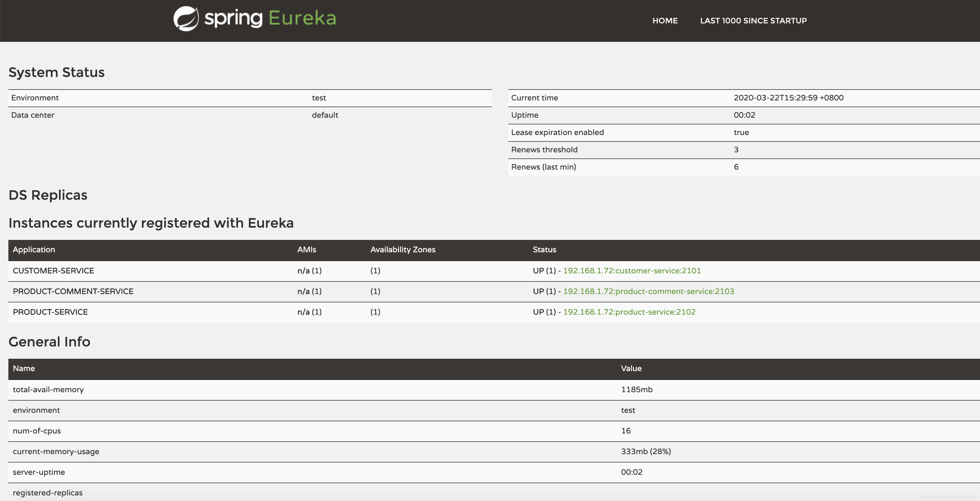Open LAST 1000 SINCE STARTUP page
This screenshot has height=501, width=980.
click(x=753, y=21)
